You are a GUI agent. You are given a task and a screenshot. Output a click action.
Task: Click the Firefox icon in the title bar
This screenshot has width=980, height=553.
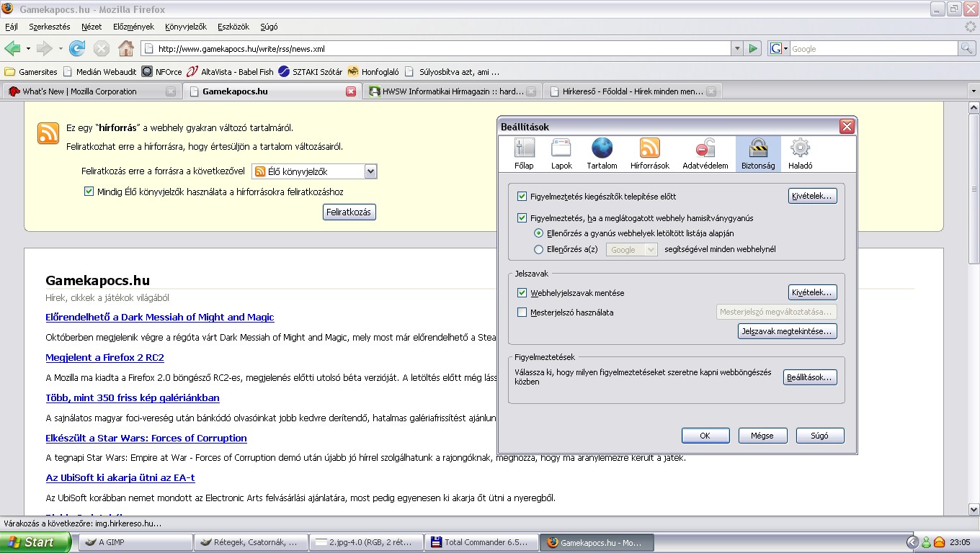8,9
